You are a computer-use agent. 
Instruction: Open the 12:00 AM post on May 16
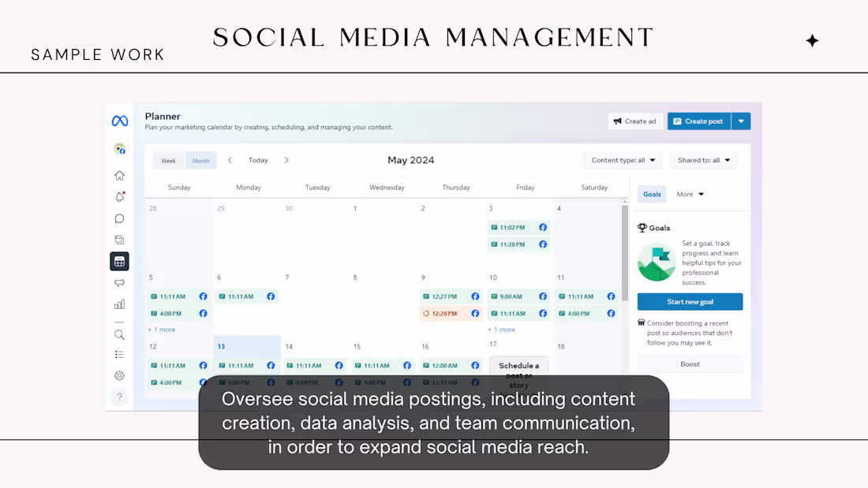click(451, 366)
